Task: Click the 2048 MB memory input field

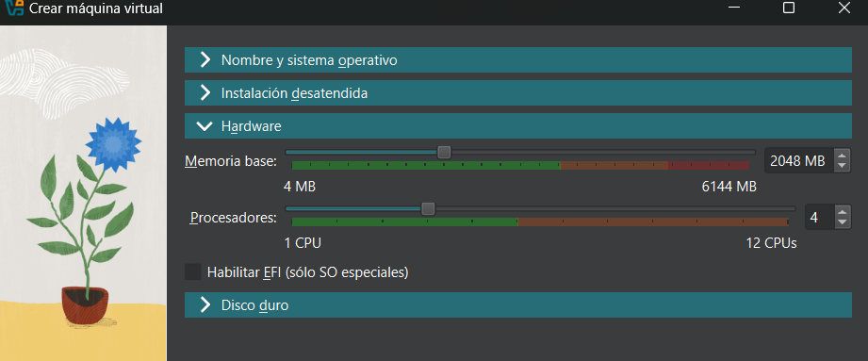Action: click(799, 161)
